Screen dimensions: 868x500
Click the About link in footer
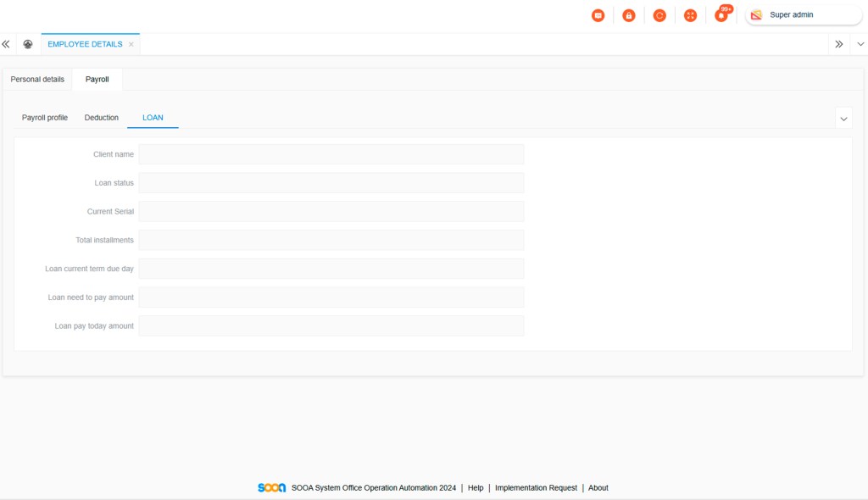(598, 488)
